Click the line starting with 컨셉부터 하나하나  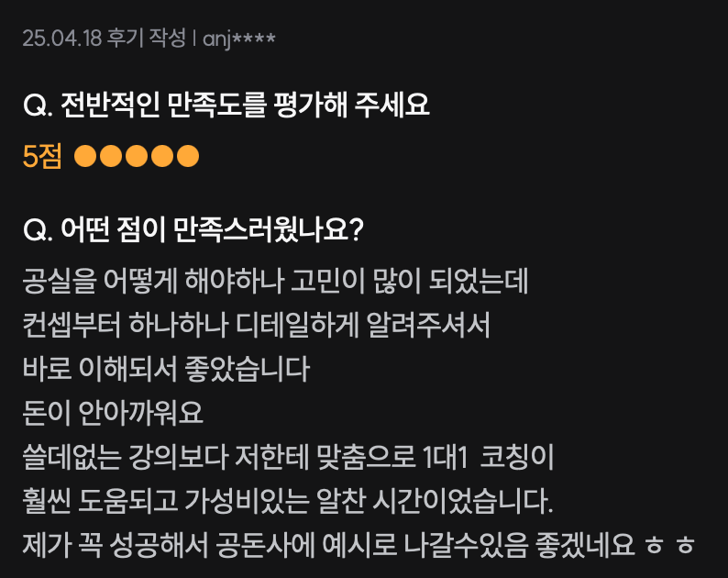(257, 324)
